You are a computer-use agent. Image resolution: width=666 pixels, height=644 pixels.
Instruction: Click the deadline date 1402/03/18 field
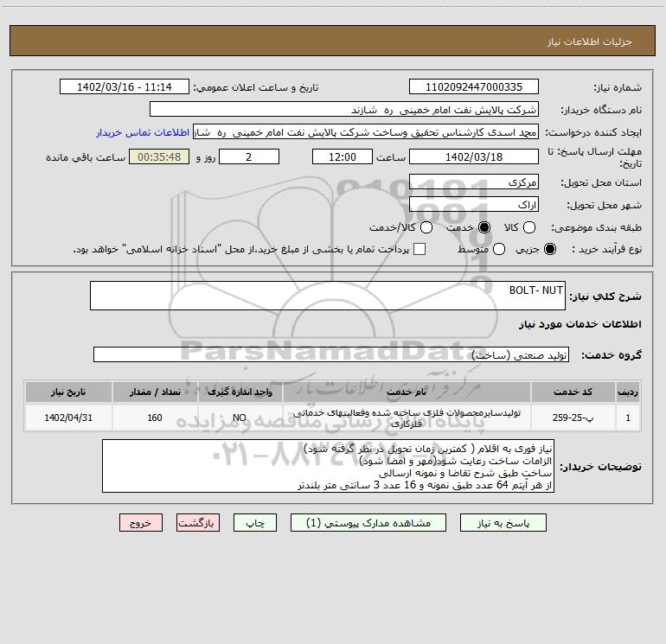pyautogui.click(x=474, y=156)
